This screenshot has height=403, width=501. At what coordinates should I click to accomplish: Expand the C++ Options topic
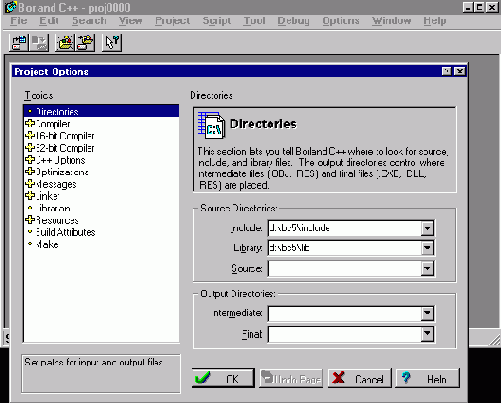pos(30,160)
